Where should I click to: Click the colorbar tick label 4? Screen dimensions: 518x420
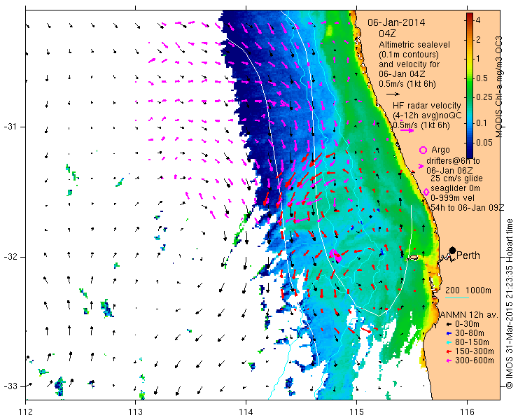[478, 20]
